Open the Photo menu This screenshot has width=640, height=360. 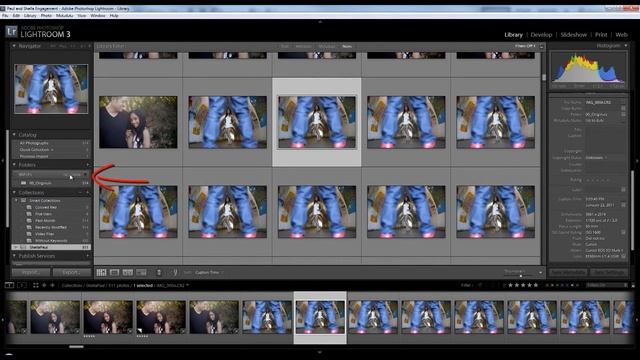click(x=46, y=16)
